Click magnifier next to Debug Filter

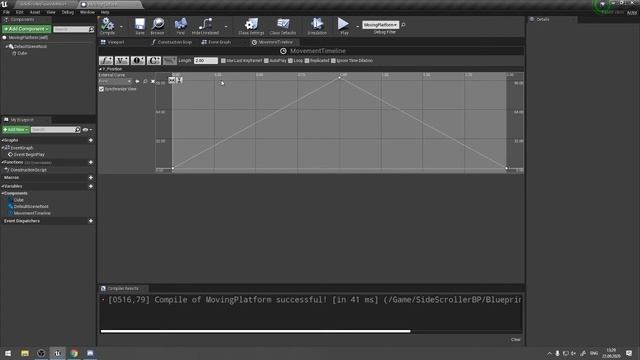click(x=403, y=25)
